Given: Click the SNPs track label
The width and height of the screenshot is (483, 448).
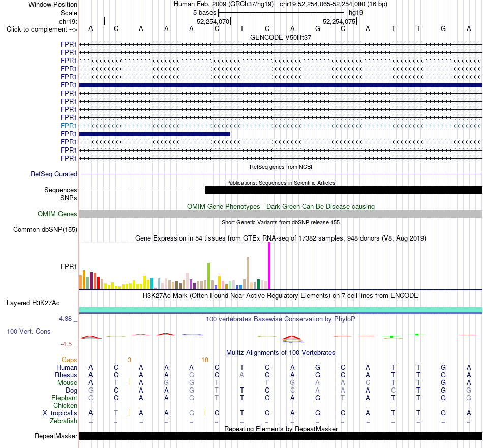Looking at the screenshot, I should point(69,198).
